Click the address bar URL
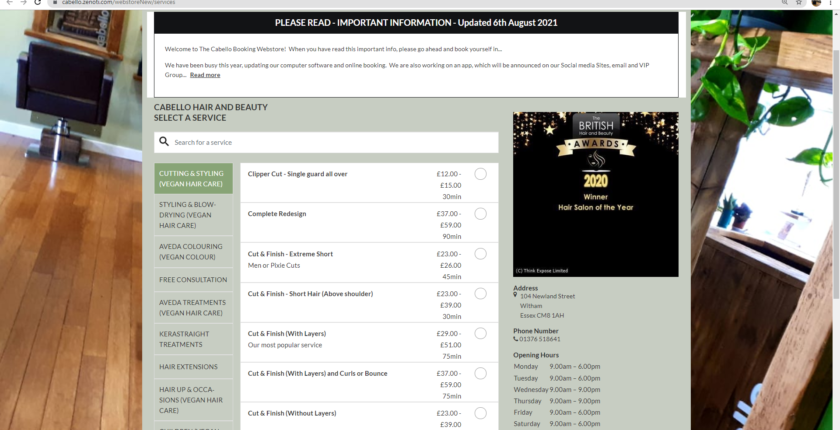This screenshot has height=430, width=840. [x=118, y=3]
